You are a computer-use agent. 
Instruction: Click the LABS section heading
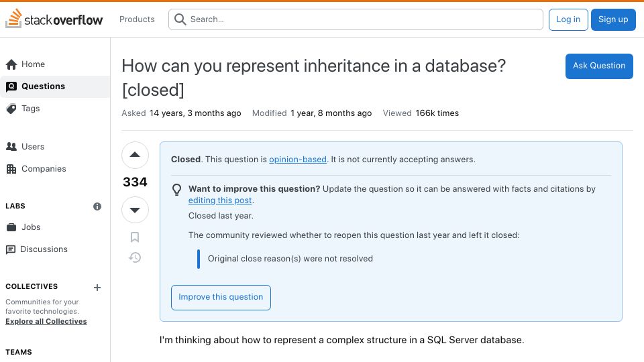tap(15, 206)
